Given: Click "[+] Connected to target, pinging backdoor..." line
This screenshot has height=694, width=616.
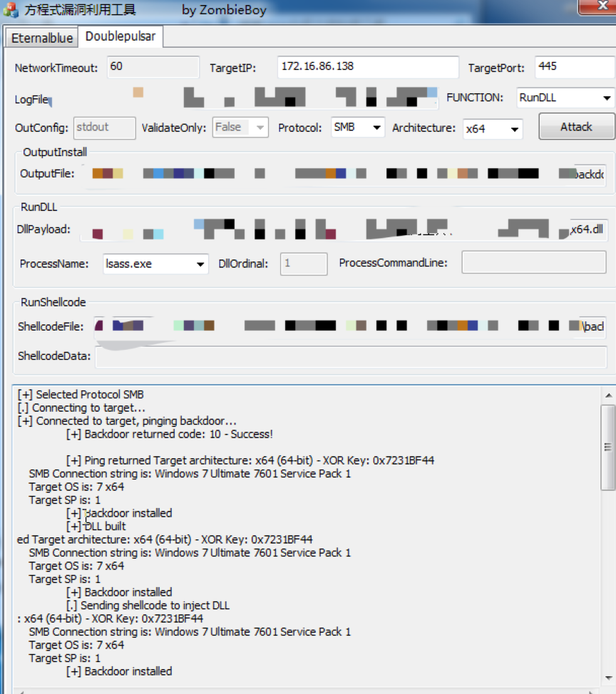Looking at the screenshot, I should pyautogui.click(x=127, y=421).
